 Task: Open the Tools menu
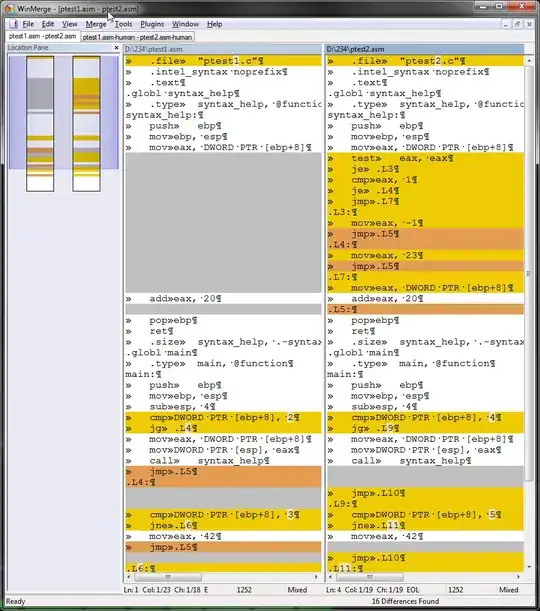(123, 24)
